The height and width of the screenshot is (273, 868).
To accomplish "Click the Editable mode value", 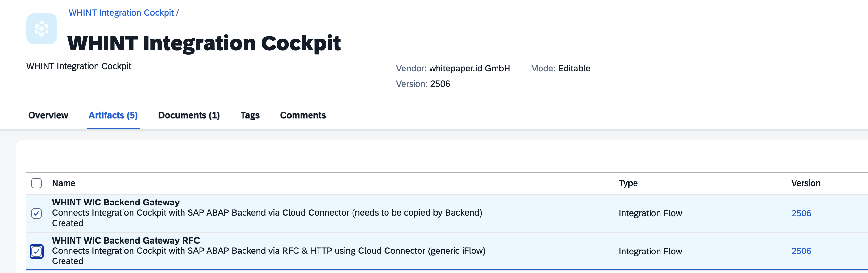I will coord(574,68).
